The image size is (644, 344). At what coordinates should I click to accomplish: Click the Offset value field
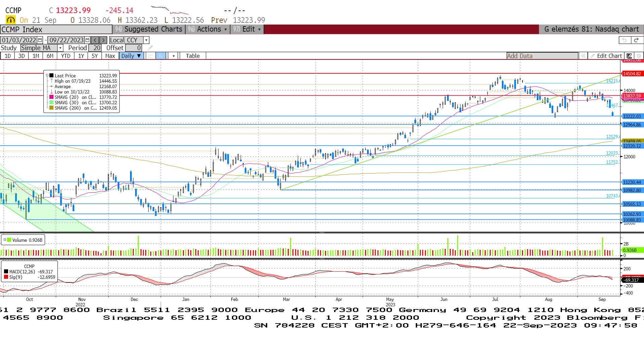133,48
